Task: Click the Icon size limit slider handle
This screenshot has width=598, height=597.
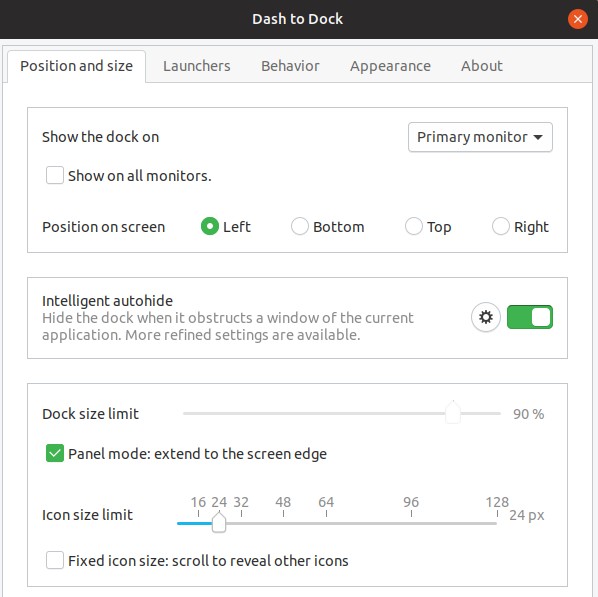Action: [x=219, y=522]
